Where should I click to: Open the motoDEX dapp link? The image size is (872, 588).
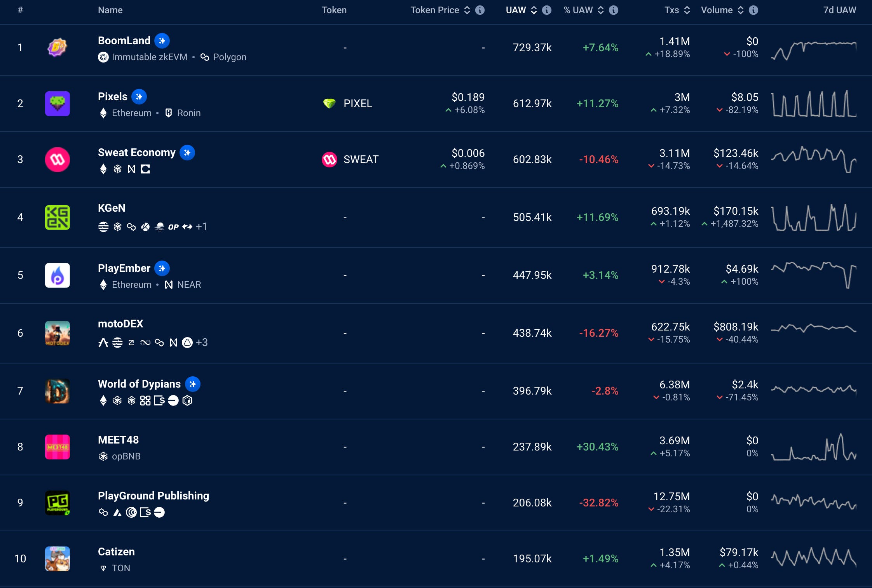pos(120,324)
